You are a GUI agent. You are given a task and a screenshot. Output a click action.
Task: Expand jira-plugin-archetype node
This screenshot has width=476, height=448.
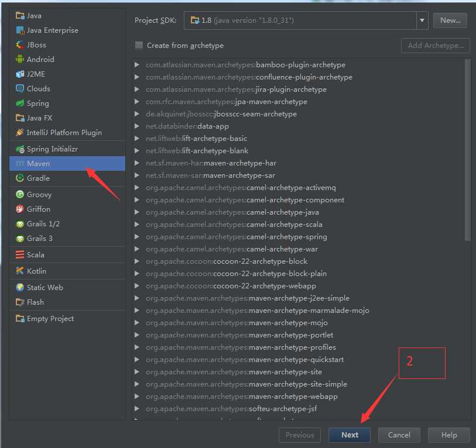pyautogui.click(x=137, y=89)
